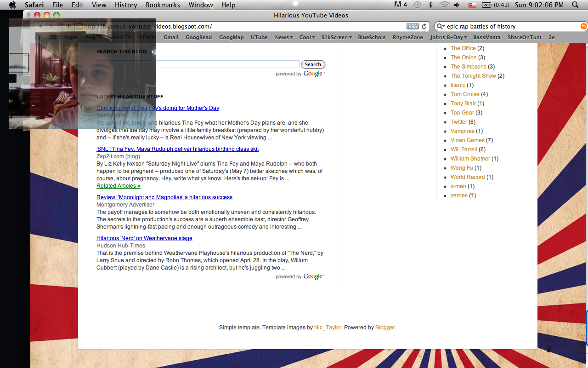Click the webcam video overlay thumbnail
588x368 pixels.
(83, 74)
